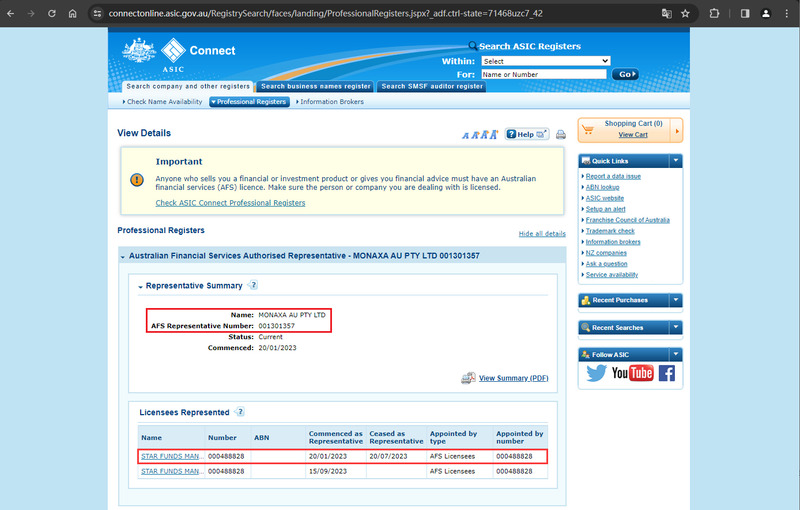Viewport: 800px width, 510px height.
Task: Click Representative Summary help question mark
Action: (253, 285)
